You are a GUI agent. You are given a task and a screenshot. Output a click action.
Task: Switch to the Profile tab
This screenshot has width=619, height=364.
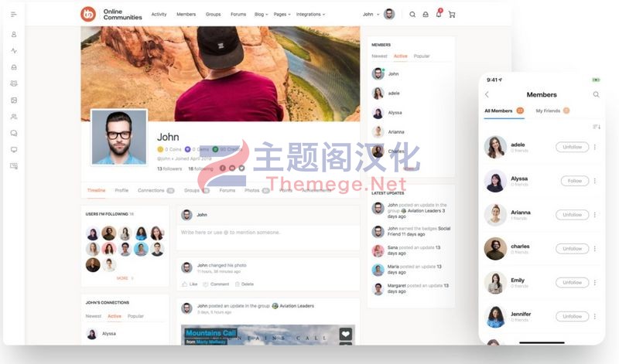pos(121,190)
